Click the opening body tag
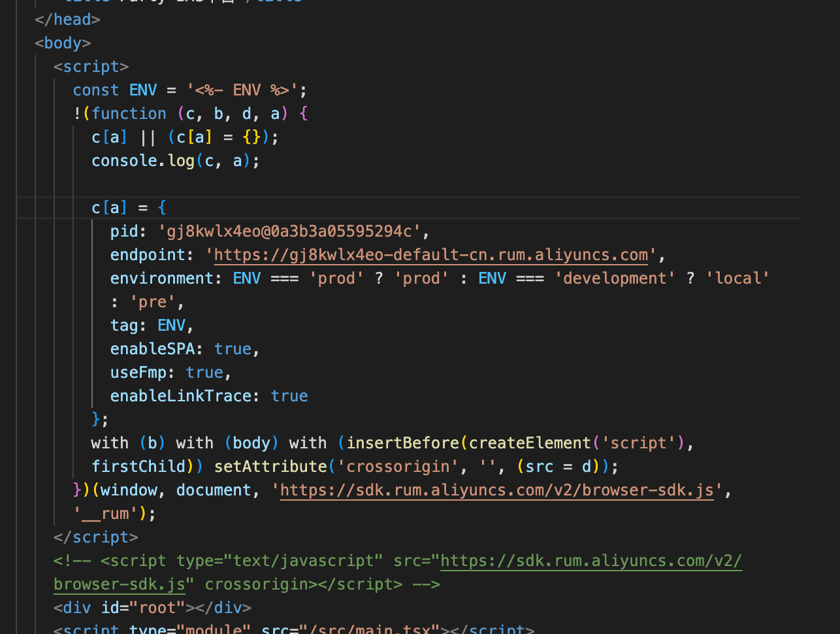This screenshot has height=634, width=840. (63, 43)
